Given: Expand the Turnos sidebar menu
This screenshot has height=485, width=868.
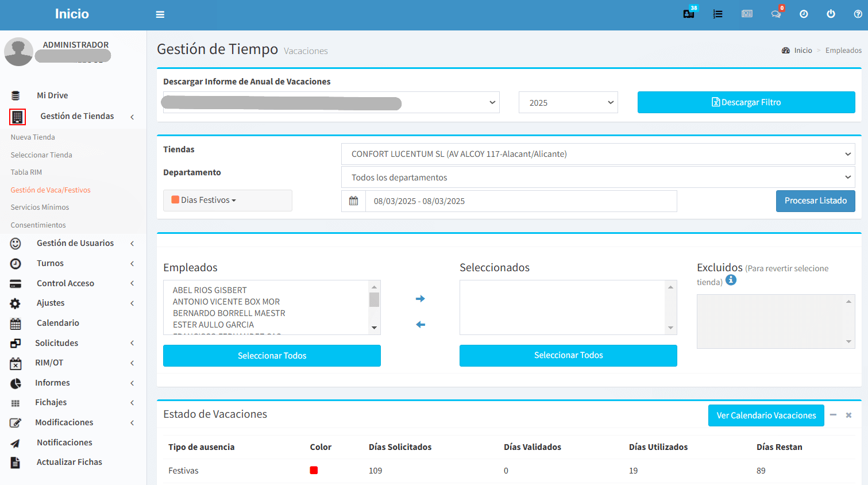Looking at the screenshot, I should tap(50, 263).
